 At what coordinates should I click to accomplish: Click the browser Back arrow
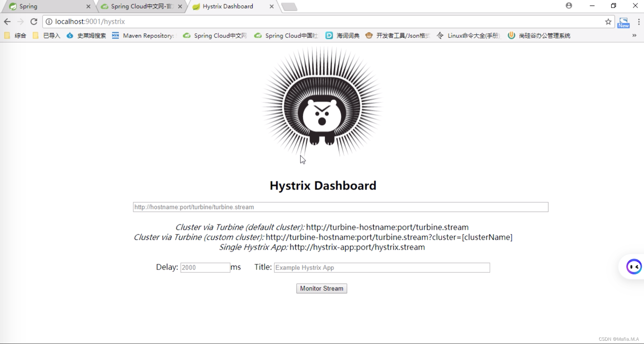7,22
